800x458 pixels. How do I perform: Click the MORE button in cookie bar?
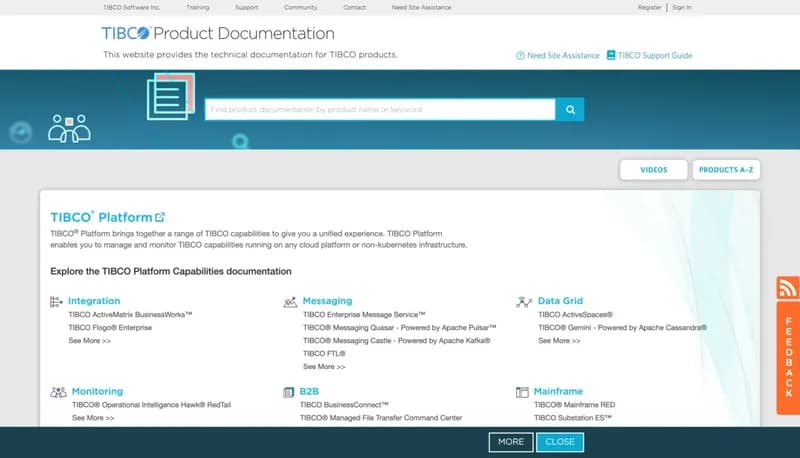tap(511, 442)
